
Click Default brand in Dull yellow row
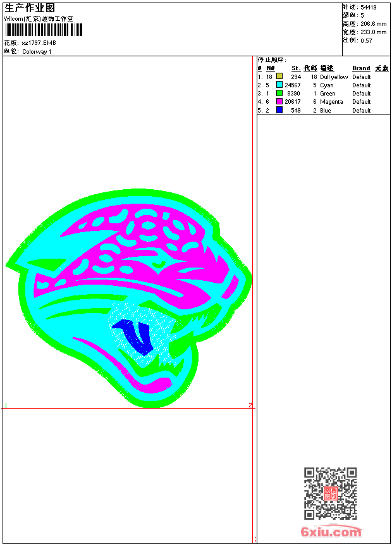click(362, 77)
